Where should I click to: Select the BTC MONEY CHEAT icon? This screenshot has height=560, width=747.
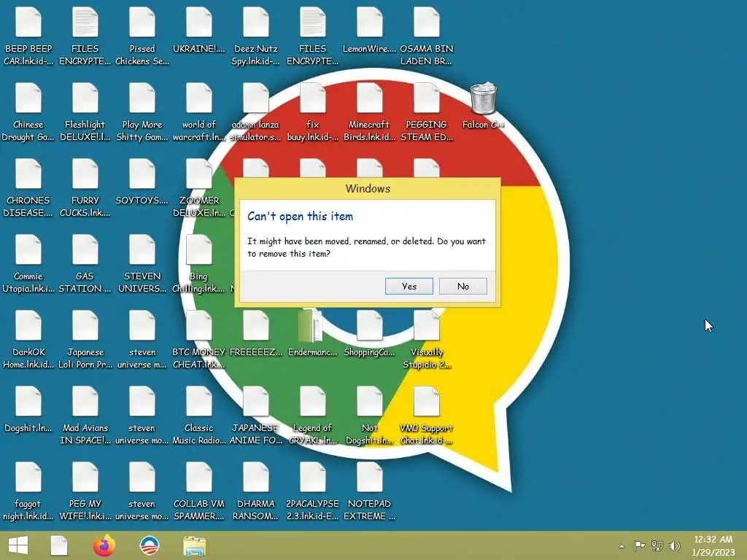pos(198,340)
